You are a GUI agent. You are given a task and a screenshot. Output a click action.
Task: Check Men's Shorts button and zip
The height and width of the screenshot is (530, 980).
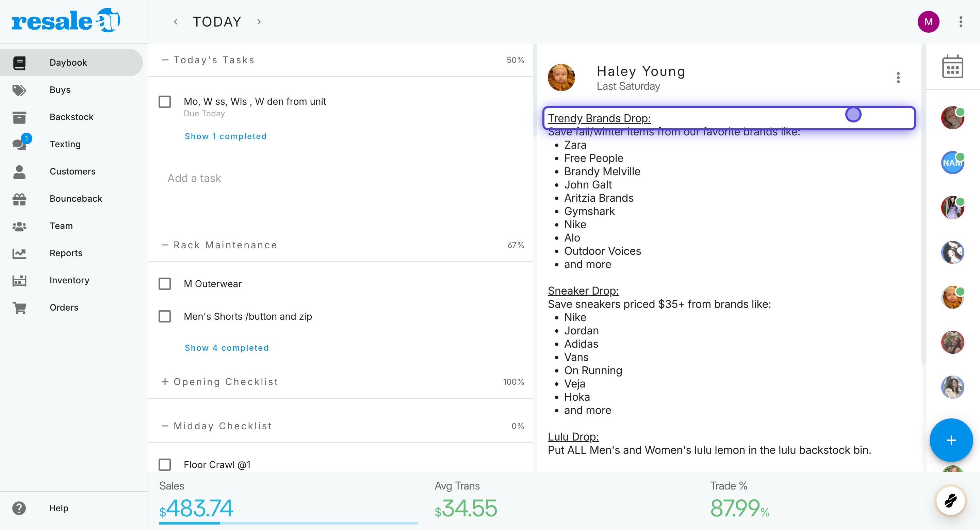tap(165, 316)
